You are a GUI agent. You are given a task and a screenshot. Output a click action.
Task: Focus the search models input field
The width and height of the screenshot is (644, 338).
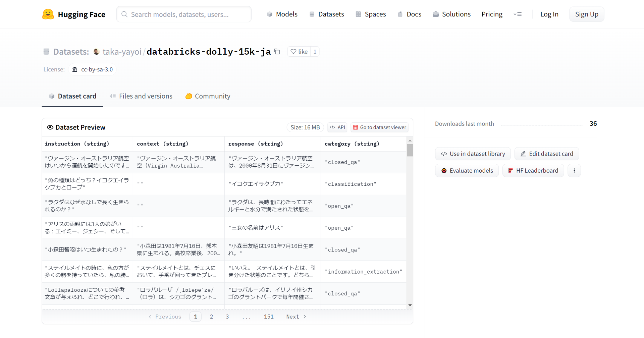click(x=184, y=14)
